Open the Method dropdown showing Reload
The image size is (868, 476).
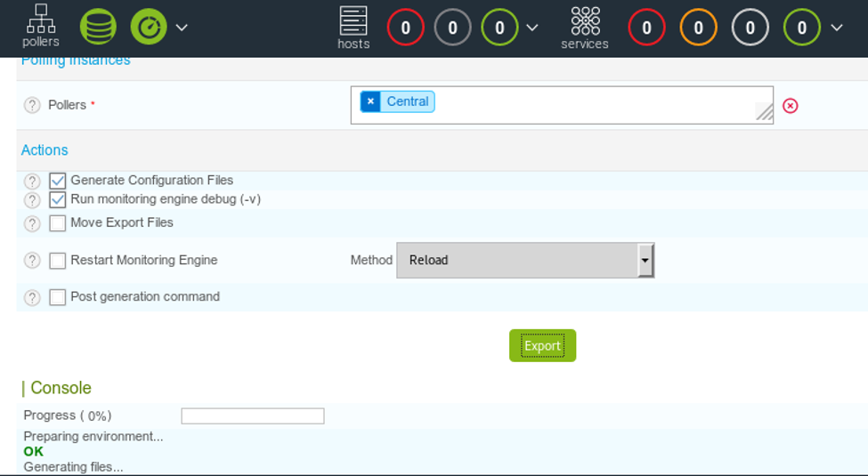tap(524, 261)
